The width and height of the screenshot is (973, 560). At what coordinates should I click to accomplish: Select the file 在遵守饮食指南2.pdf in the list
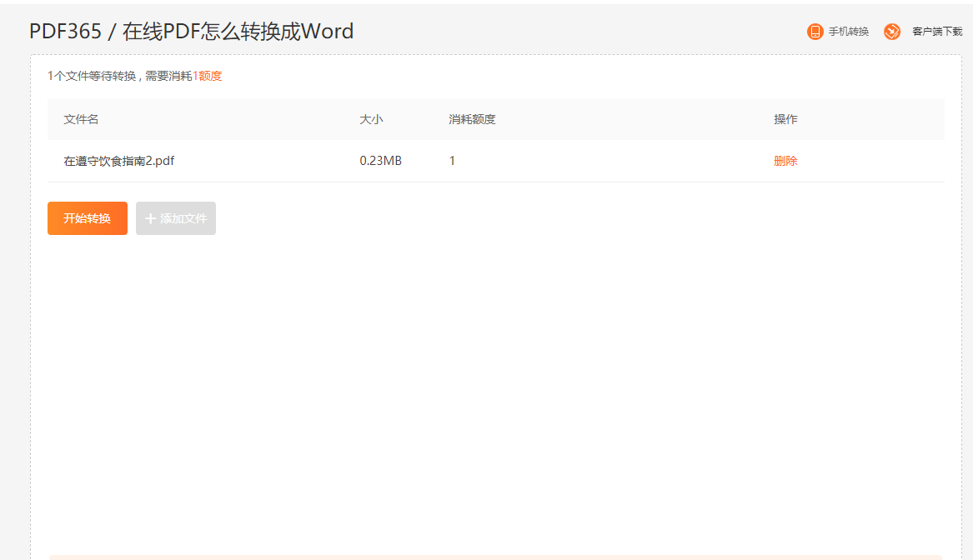119,161
